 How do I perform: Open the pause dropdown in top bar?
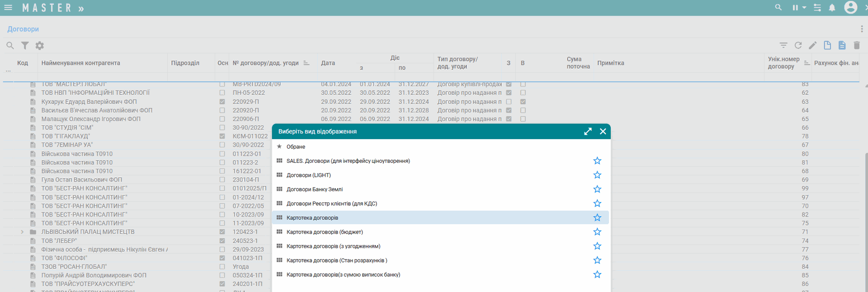[x=799, y=8]
